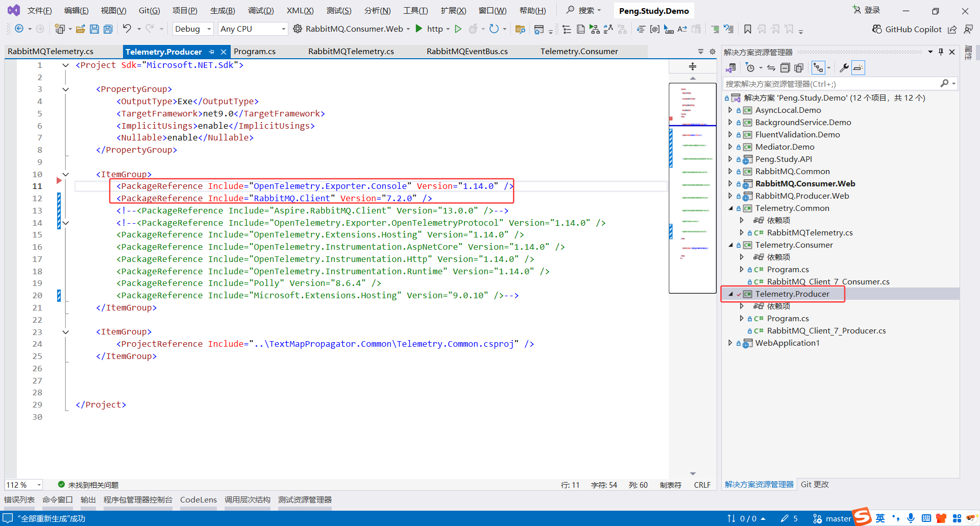
Task: Click the share icon next to GitHub Copilot
Action: (952, 29)
